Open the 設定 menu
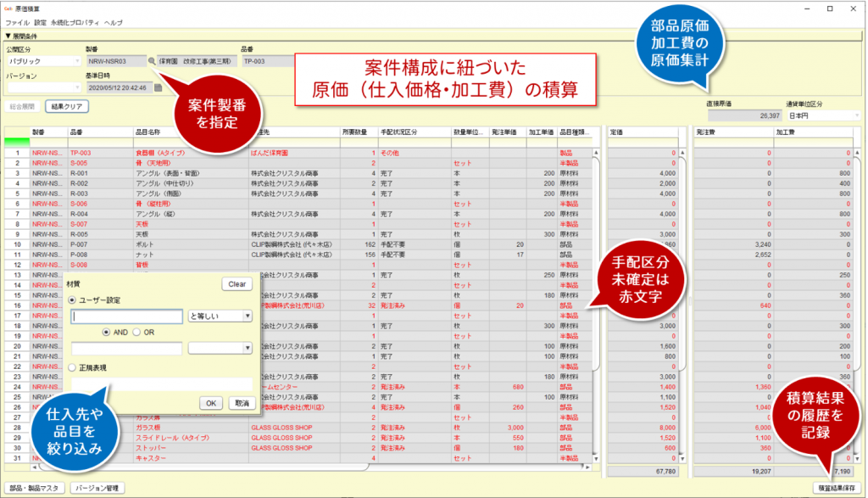This screenshot has width=868, height=498. (x=41, y=23)
